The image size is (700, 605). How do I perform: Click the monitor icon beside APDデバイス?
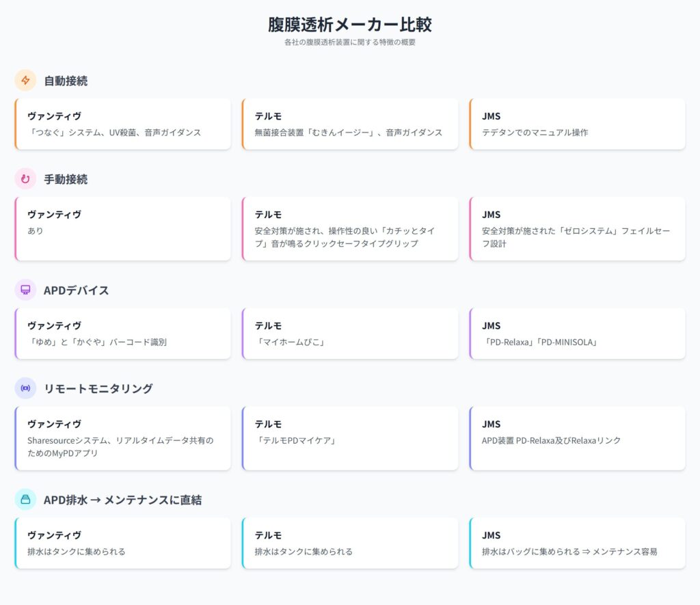25,290
